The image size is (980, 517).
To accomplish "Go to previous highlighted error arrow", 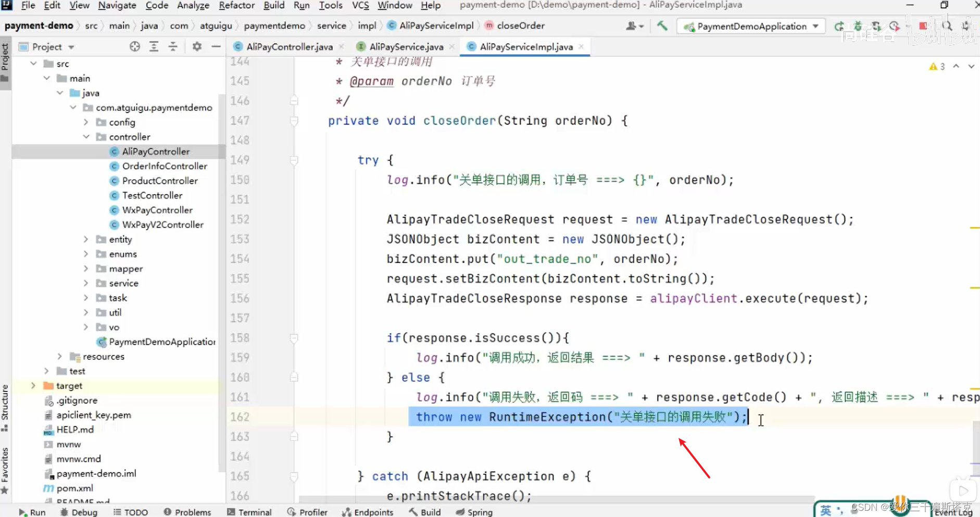I will (956, 66).
